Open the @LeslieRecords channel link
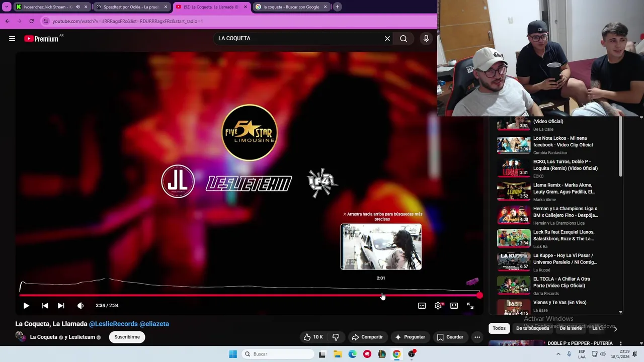 point(113,324)
